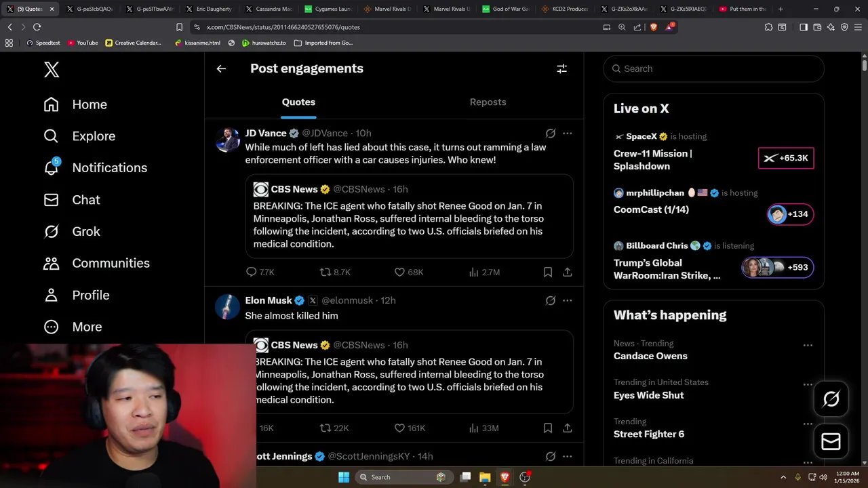Toggle the browser sidebar panel
The image size is (868, 488).
click(804, 27)
